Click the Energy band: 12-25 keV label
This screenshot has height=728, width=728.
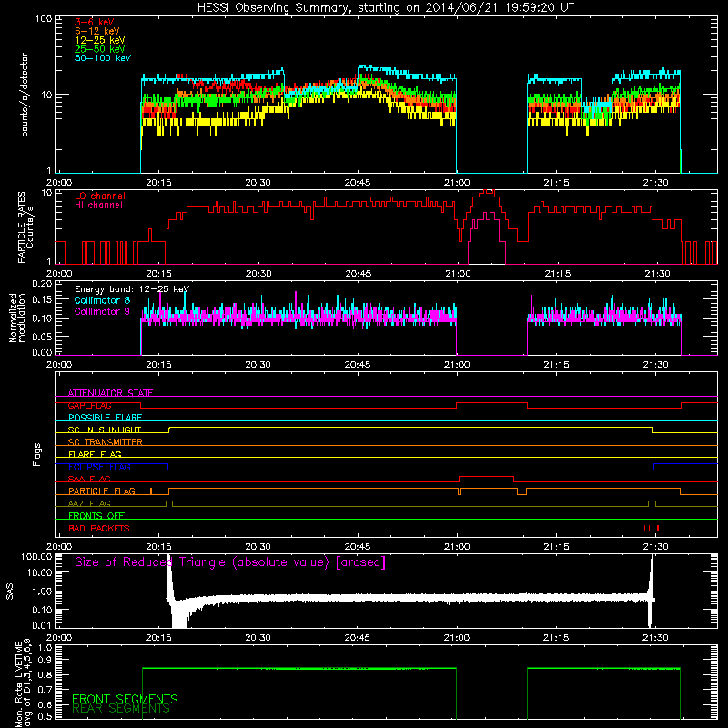tap(132, 289)
